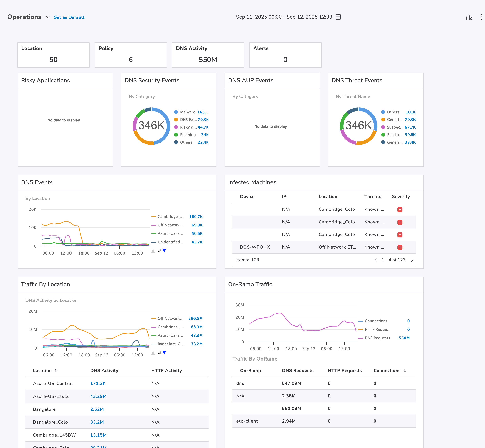Open the Location summary tile

pyautogui.click(x=53, y=55)
